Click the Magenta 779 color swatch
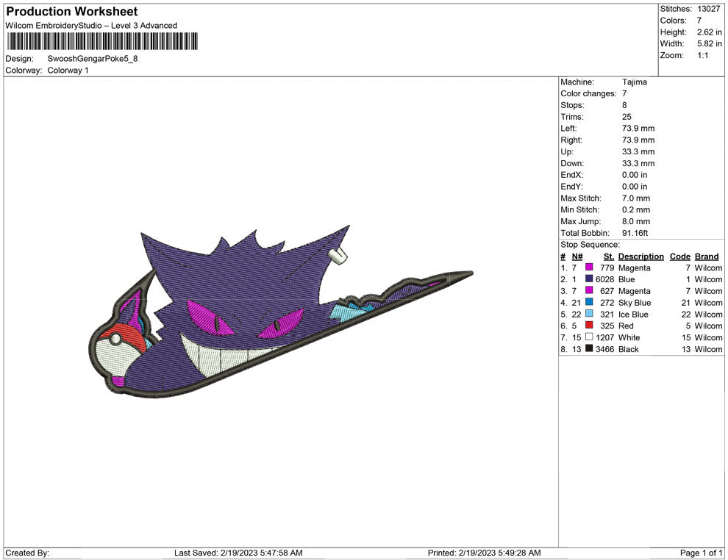728x560 pixels. (x=589, y=268)
